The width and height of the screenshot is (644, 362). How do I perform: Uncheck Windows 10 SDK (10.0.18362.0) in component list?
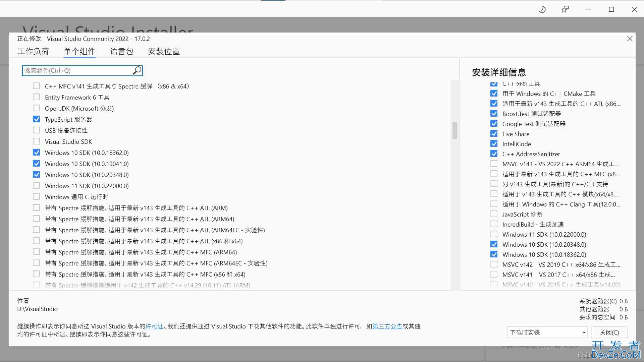click(x=36, y=153)
